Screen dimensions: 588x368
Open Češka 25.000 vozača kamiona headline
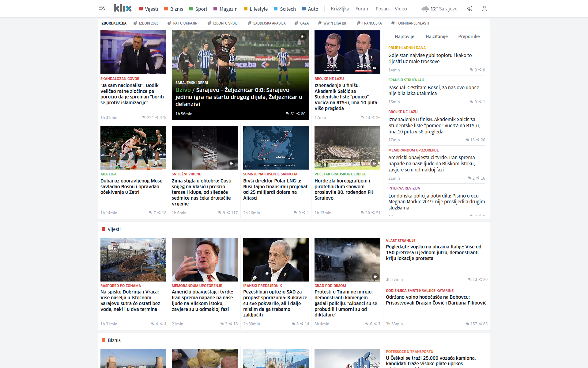(431, 361)
